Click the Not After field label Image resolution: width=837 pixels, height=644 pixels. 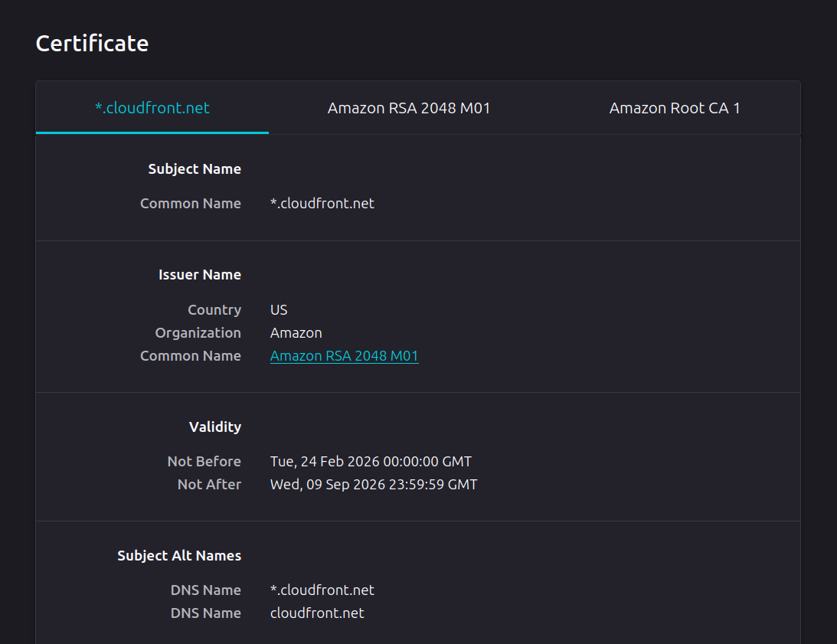pos(209,485)
